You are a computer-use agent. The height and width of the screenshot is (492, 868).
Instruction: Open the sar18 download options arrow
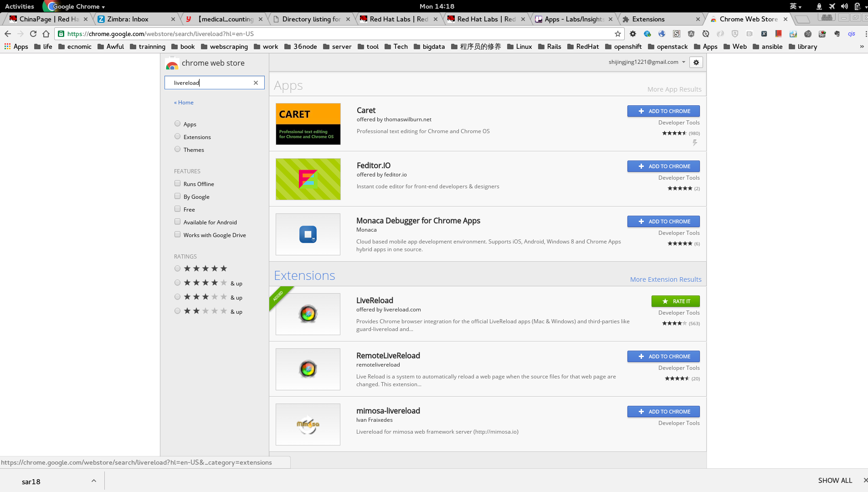(93, 481)
